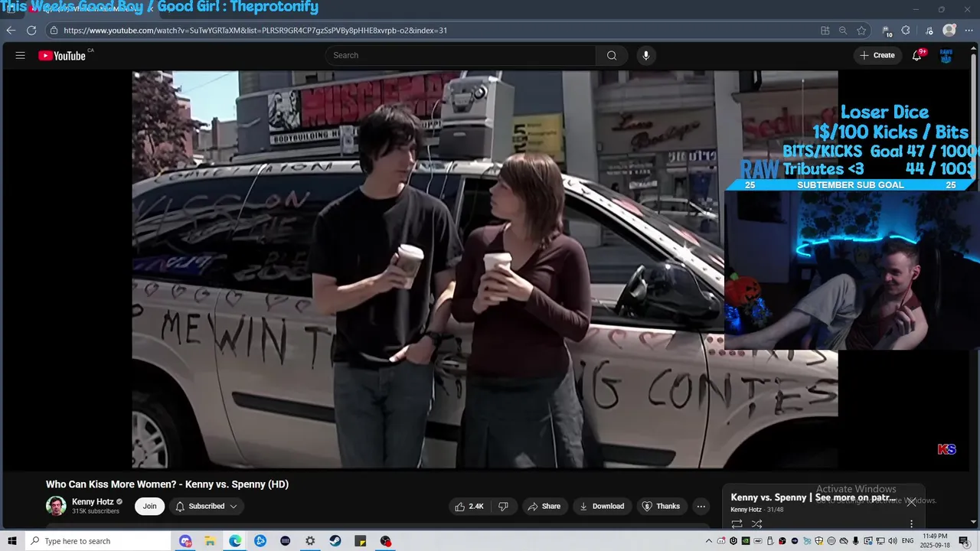This screenshot has height=551, width=980.
Task: Open the extension icon with badge 10
Action: 887,31
